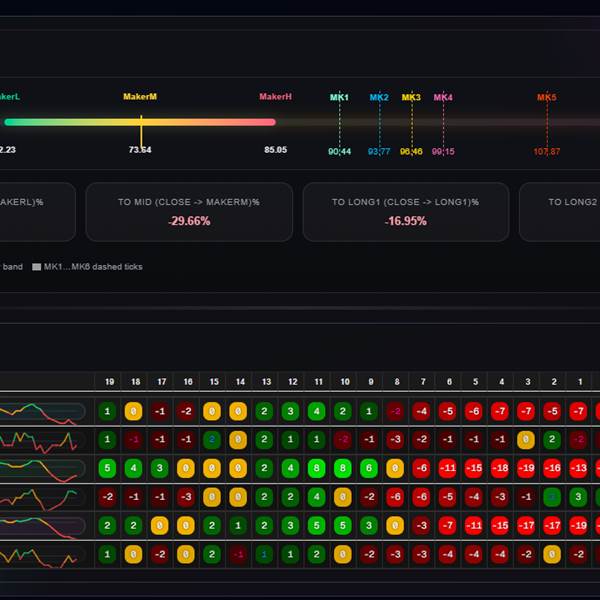Open the TO LONG1 (CLOSE -> LONG1)% card
This screenshot has height=600, width=600.
[x=405, y=211]
